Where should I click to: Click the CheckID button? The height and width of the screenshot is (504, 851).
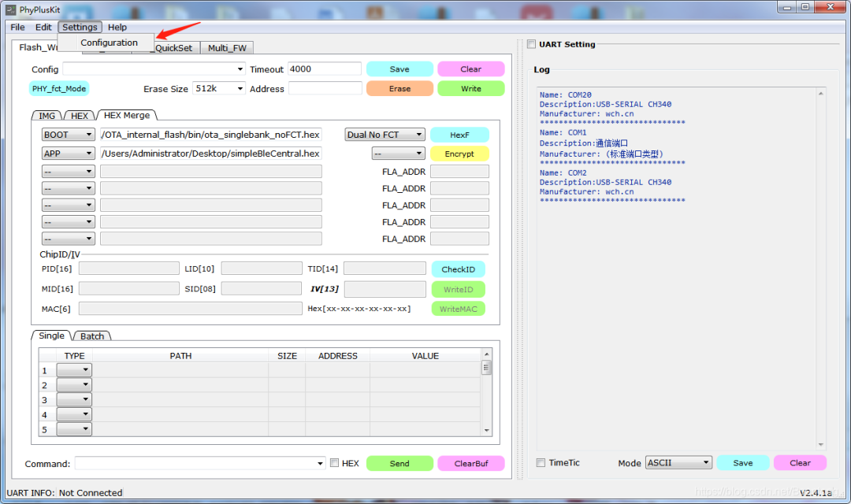[458, 269]
